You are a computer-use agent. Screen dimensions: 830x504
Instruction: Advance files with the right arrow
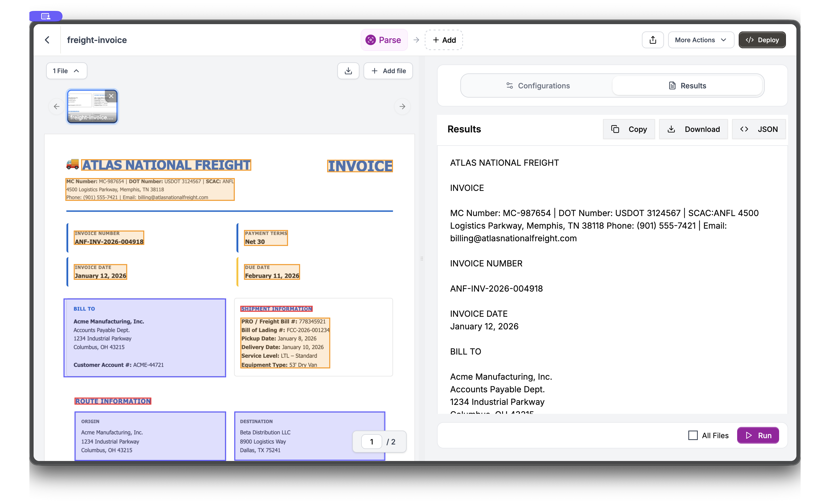[x=402, y=106]
